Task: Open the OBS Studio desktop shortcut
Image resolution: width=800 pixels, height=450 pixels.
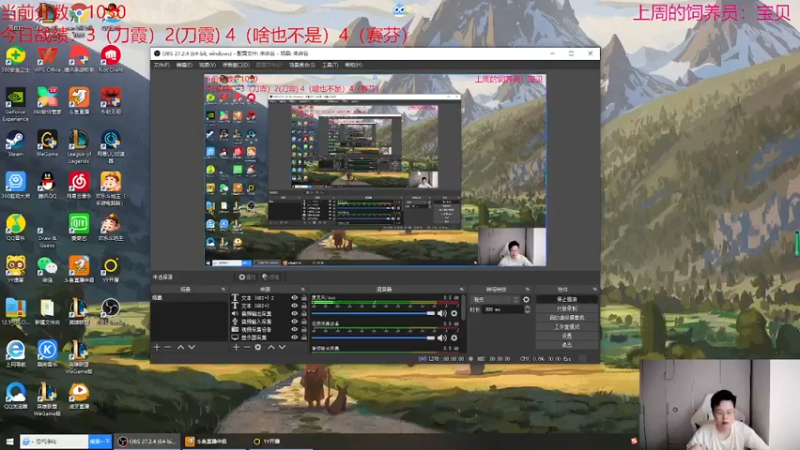Action: coord(110,311)
